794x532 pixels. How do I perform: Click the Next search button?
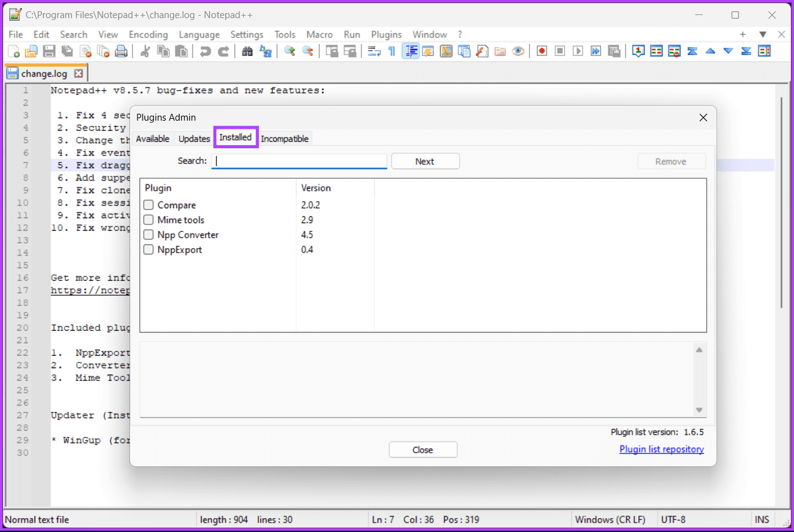[425, 161]
